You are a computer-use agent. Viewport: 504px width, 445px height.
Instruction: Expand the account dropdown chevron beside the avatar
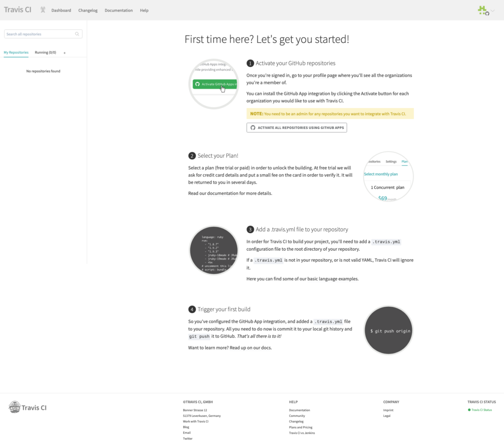coord(493,11)
